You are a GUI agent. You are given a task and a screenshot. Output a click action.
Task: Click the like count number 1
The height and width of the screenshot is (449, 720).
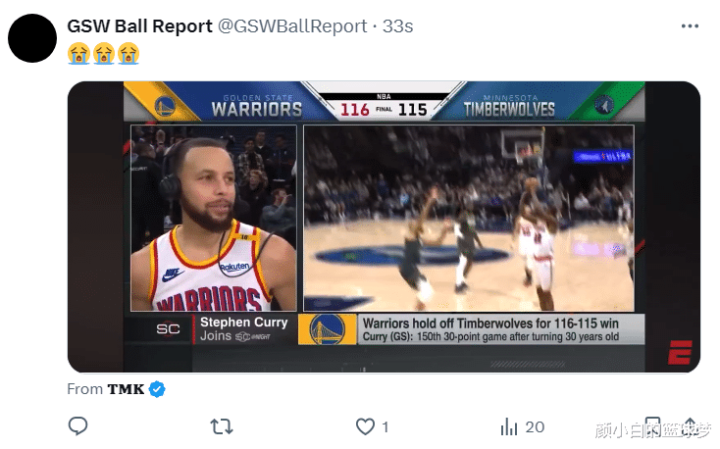385,427
